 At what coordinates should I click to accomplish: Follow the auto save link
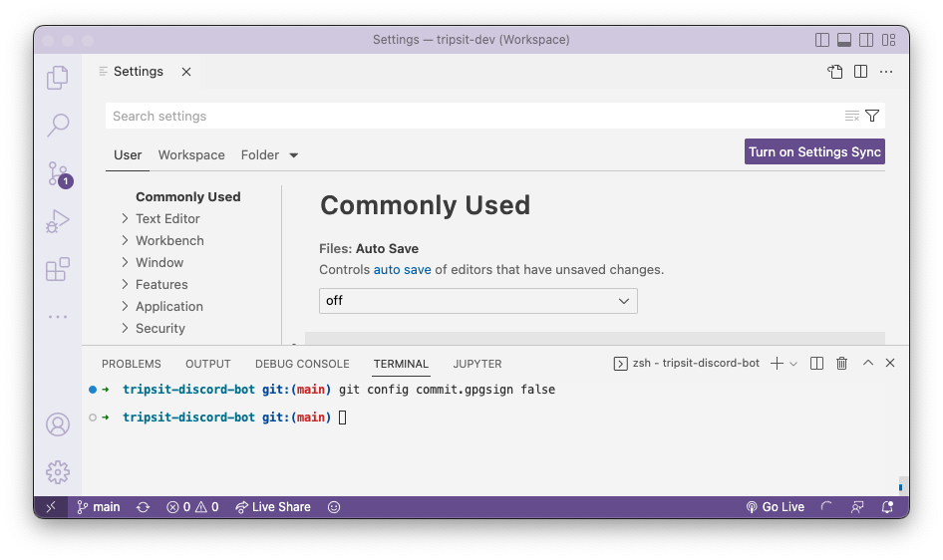click(x=402, y=270)
